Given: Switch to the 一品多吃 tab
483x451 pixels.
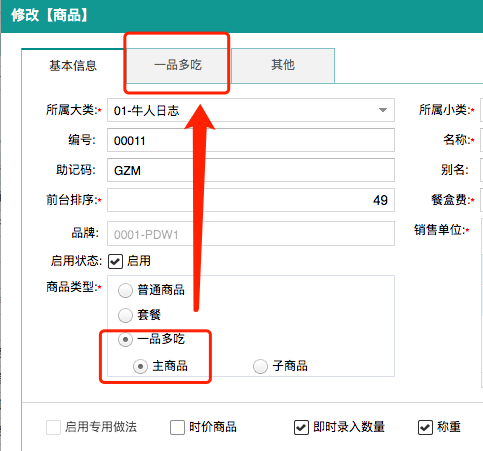Looking at the screenshot, I should (x=178, y=65).
